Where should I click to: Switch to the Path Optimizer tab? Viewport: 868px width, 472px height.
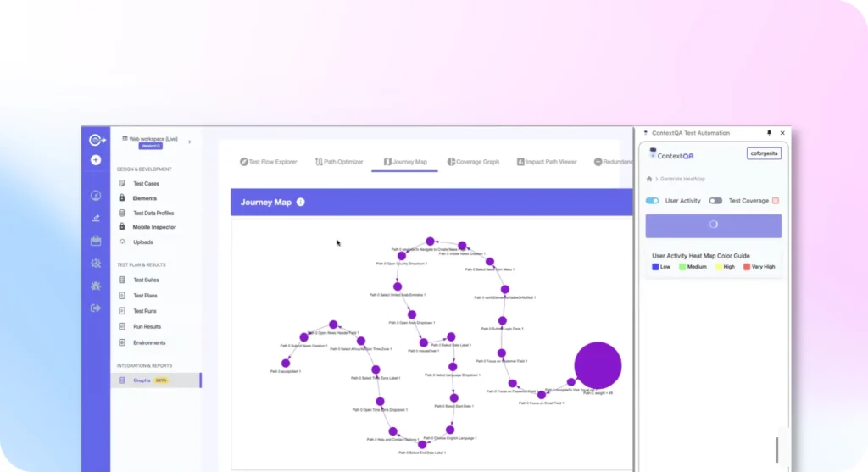pyautogui.click(x=338, y=161)
